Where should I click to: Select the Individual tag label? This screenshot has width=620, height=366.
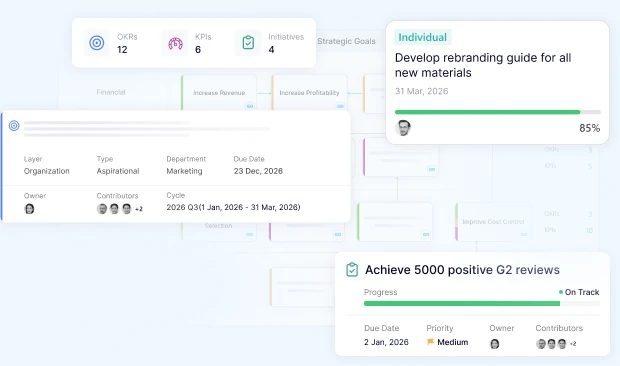pos(422,37)
